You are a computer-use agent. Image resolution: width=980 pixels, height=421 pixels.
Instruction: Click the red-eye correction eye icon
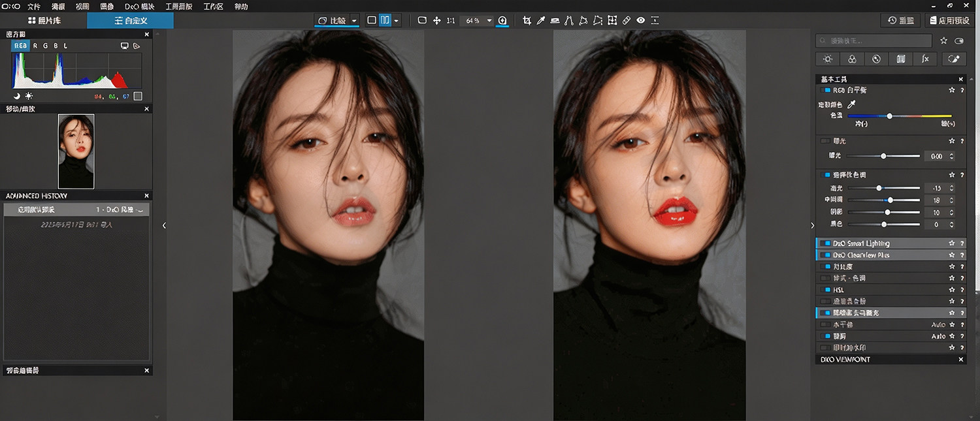[x=641, y=21]
